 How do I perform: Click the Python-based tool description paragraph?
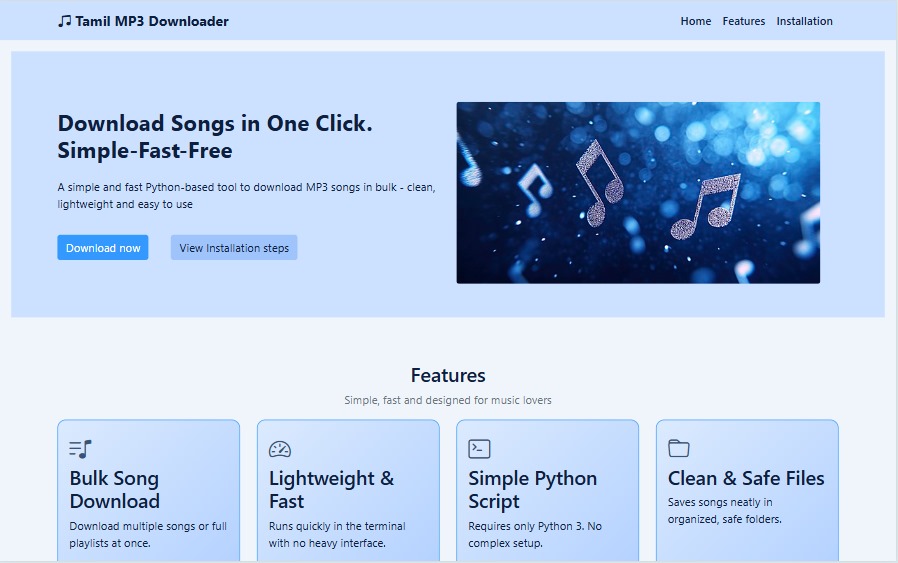click(246, 195)
